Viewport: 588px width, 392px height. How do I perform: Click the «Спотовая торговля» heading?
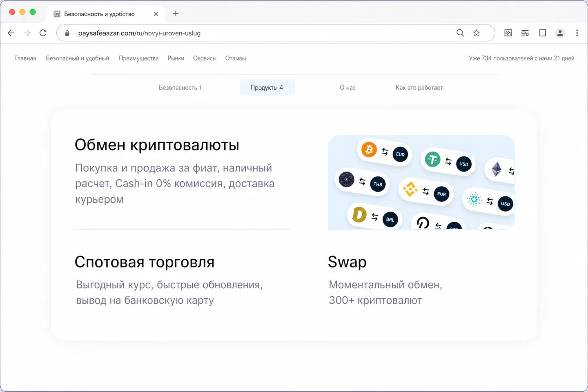(x=145, y=262)
